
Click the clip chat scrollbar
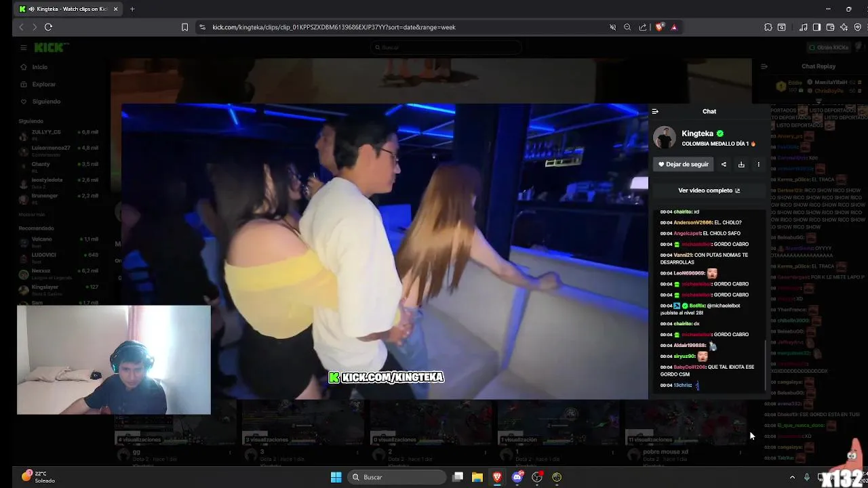click(x=766, y=366)
